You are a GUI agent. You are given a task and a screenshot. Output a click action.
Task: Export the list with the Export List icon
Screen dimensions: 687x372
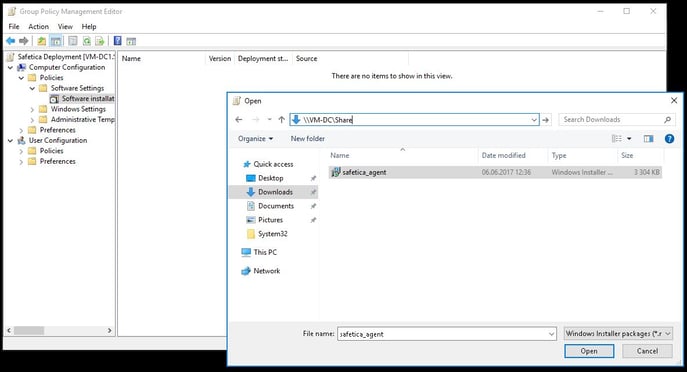pyautogui.click(x=100, y=41)
